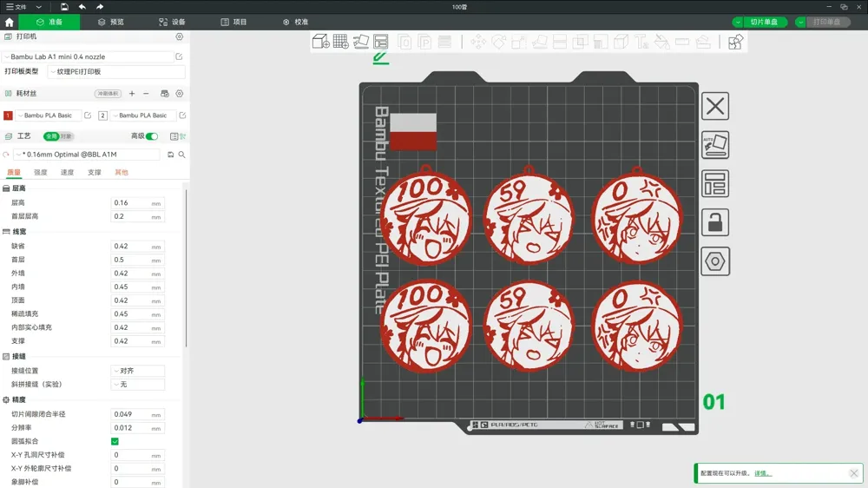This screenshot has width=868, height=488.
Task: Open assembly view icon in toolbar
Action: (x=735, y=42)
